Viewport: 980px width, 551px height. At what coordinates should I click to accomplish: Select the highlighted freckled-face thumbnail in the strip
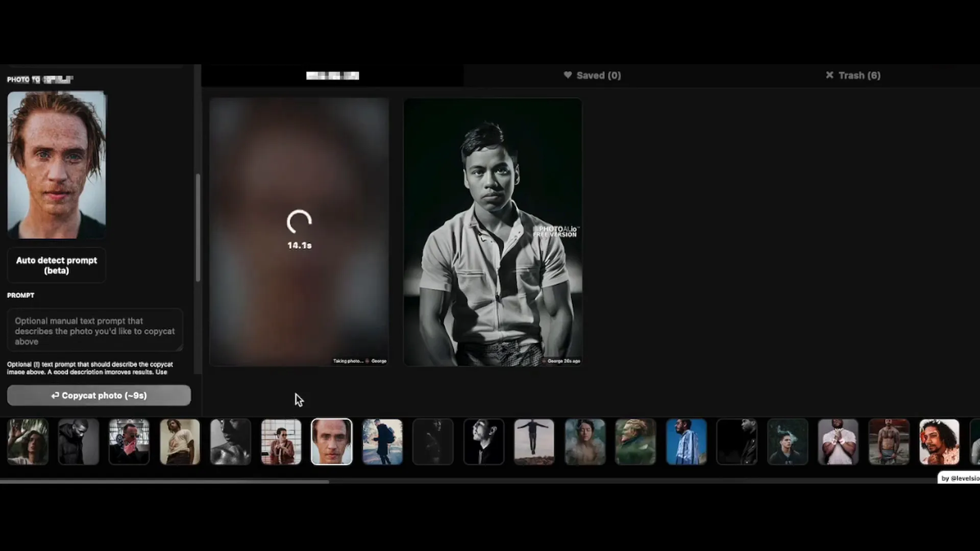click(331, 441)
